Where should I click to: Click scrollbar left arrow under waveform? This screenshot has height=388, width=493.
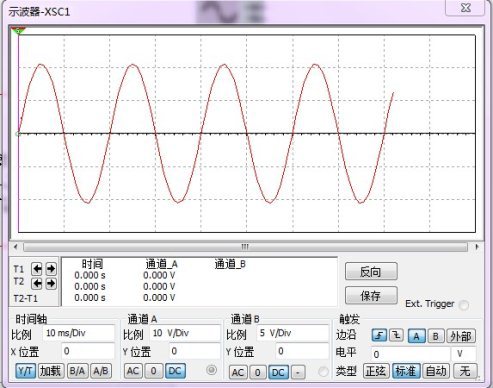point(15,247)
